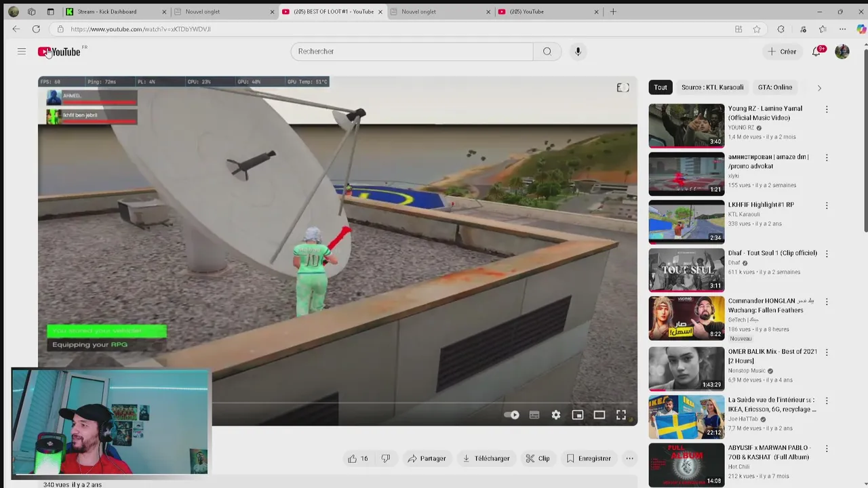The width and height of the screenshot is (868, 488).
Task: Open browser profile avatar in title bar
Action: pos(14,12)
